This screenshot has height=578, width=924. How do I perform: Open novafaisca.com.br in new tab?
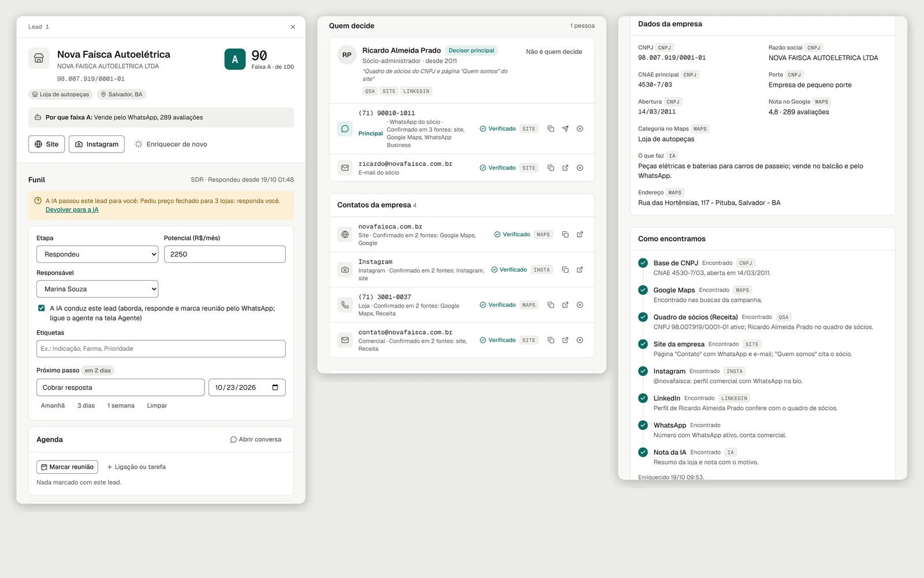coord(580,235)
